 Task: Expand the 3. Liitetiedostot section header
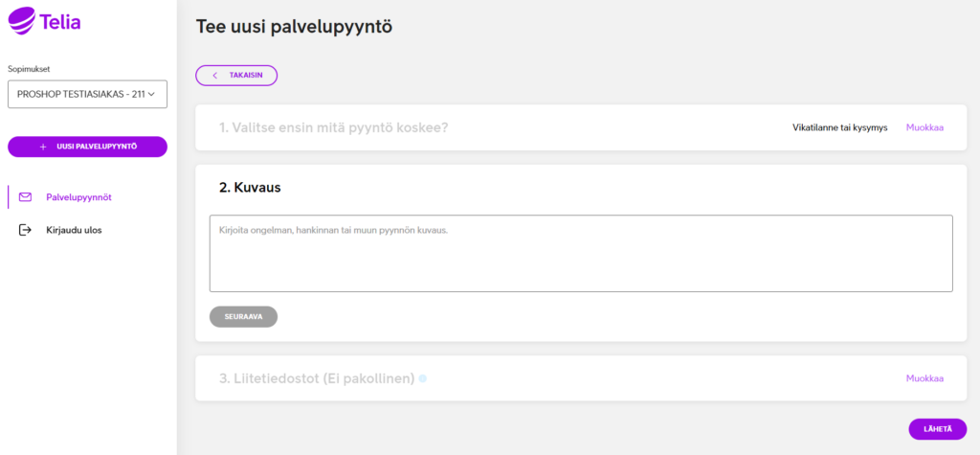[317, 378]
